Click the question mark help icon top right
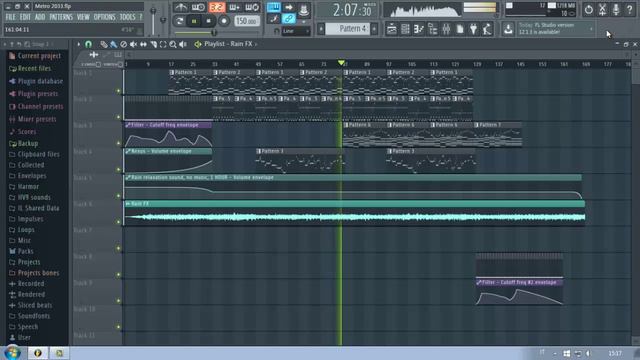This screenshot has width=640, height=360. 629,9
